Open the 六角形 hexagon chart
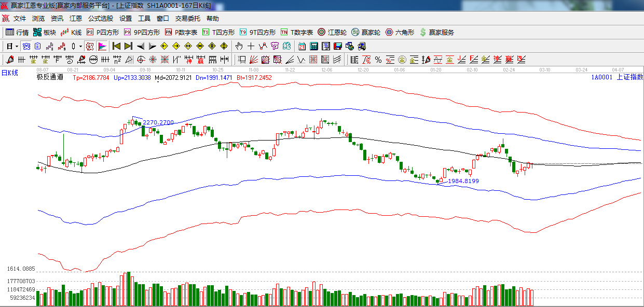Viewport: 644px width, 307px height. click(400, 32)
